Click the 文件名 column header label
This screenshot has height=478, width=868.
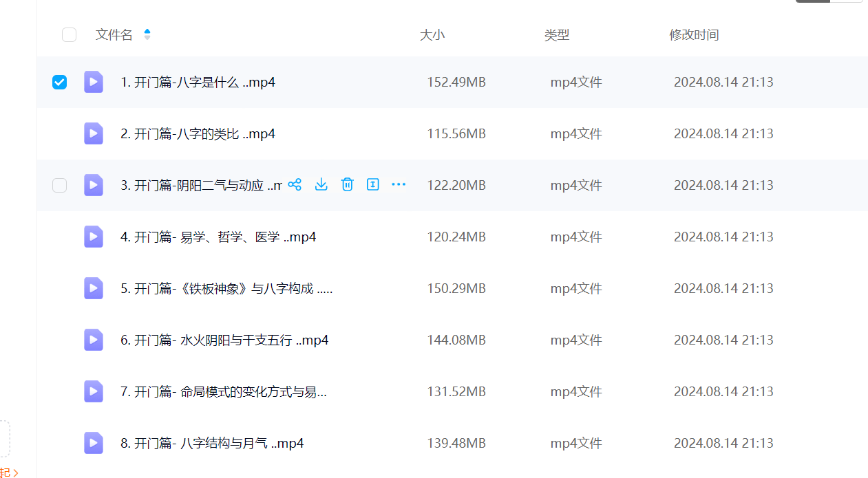114,35
